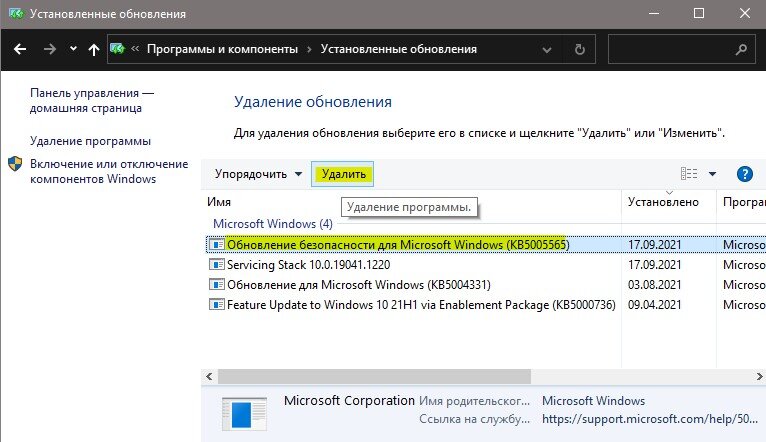Image resolution: width=766 pixels, height=442 pixels.
Task: Refresh the installed updates list
Action: (x=579, y=49)
